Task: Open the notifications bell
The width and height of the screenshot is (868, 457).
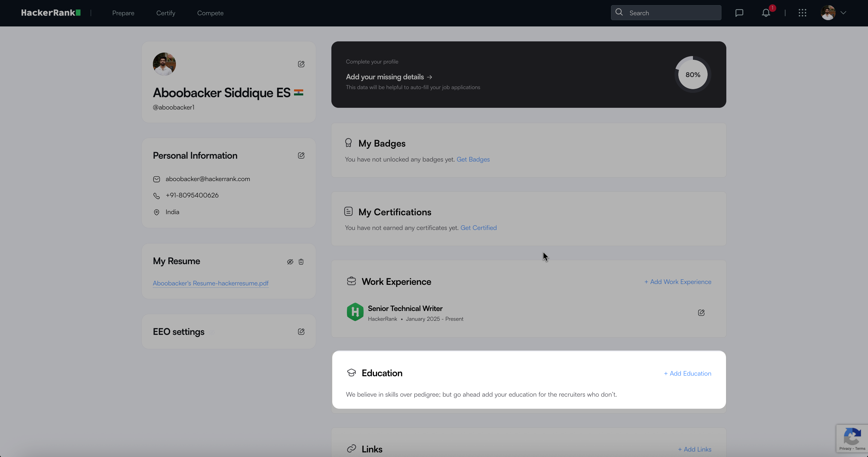Action: (x=766, y=13)
